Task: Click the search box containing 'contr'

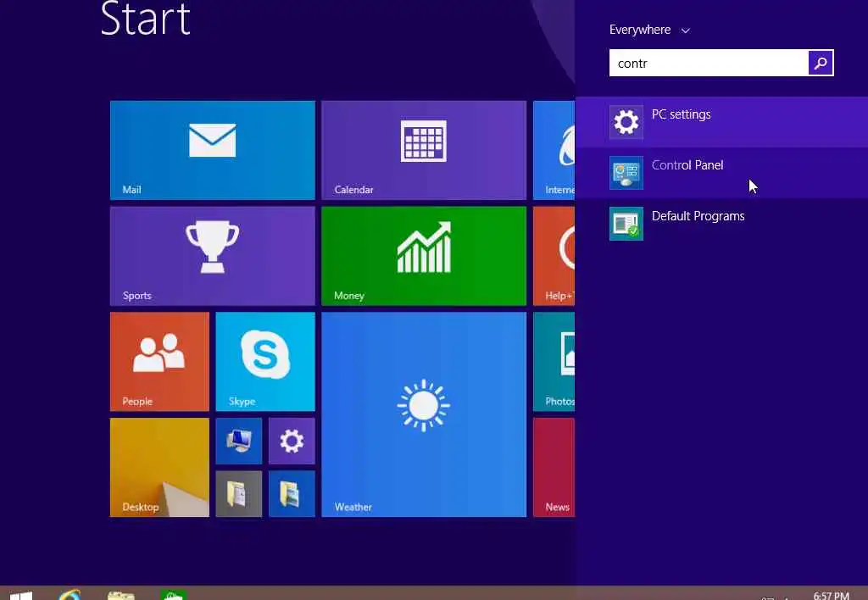Action: tap(709, 63)
